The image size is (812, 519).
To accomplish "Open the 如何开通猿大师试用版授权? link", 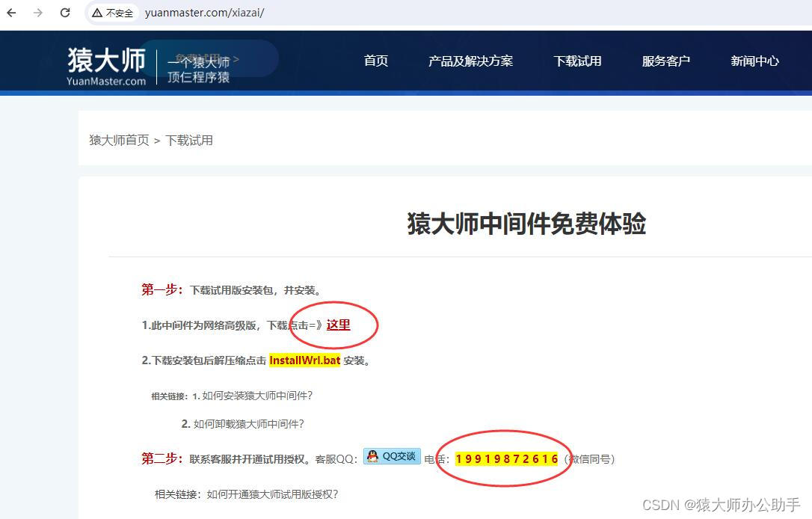I will (272, 494).
